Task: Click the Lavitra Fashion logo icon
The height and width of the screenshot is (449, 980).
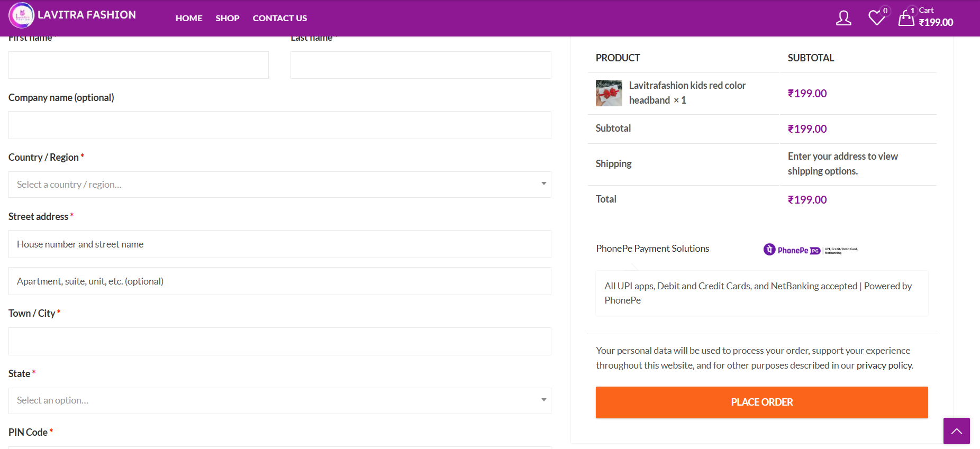Action: coord(22,15)
